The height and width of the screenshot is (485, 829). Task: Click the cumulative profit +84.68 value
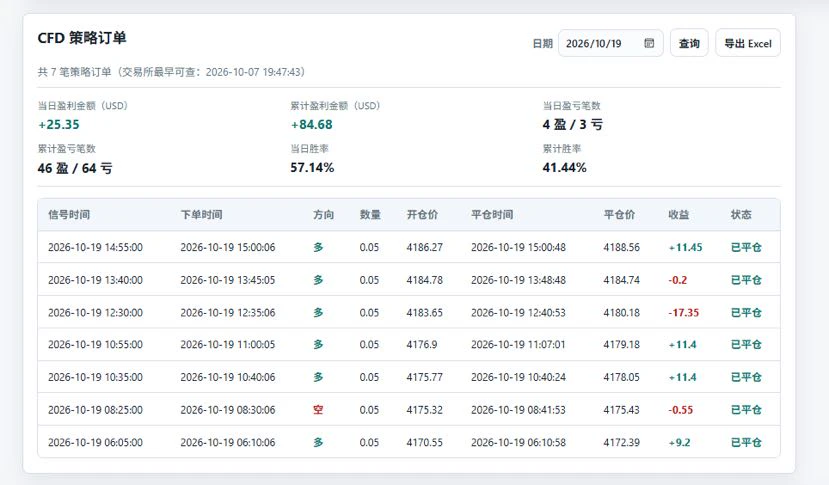pos(311,125)
